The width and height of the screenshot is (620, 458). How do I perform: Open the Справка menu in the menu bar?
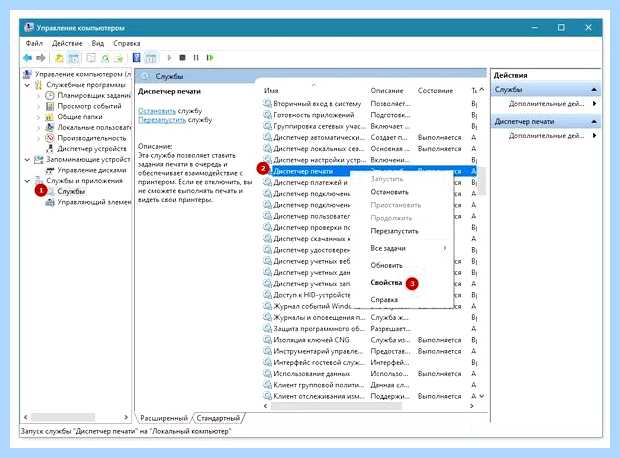coord(127,43)
